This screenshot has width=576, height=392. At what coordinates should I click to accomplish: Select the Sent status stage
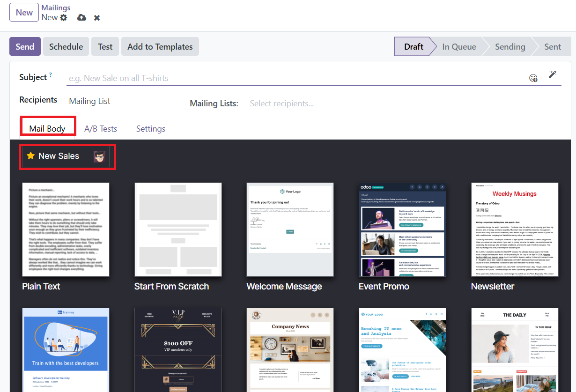tap(553, 47)
